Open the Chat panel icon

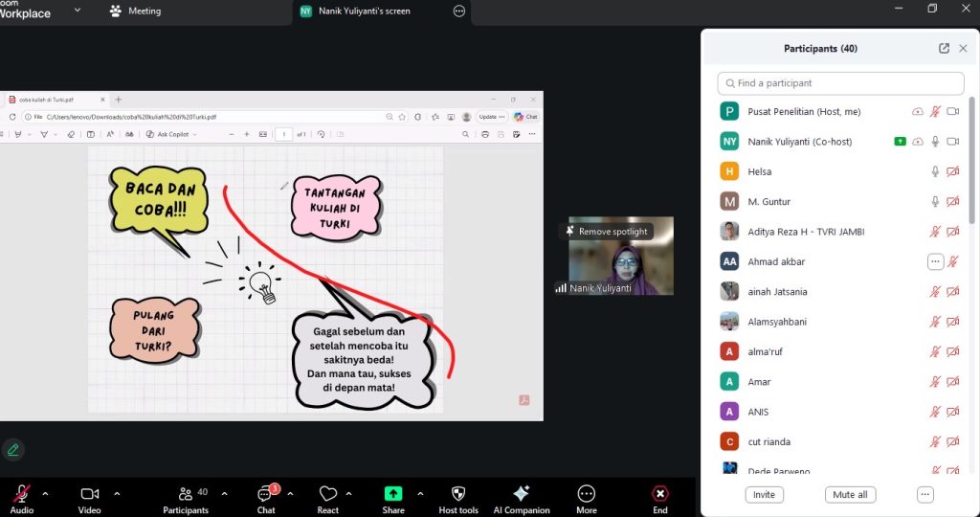point(266,494)
